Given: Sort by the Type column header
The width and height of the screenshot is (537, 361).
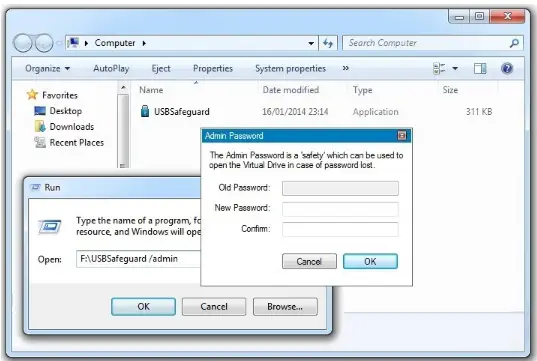Looking at the screenshot, I should click(x=363, y=90).
